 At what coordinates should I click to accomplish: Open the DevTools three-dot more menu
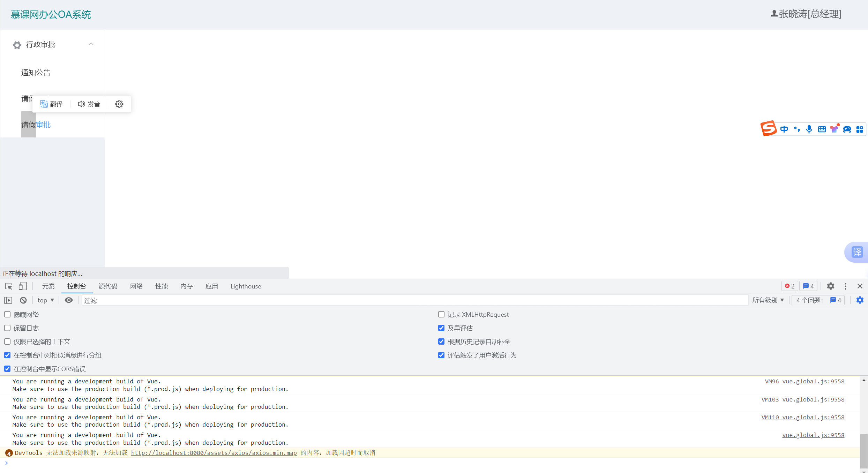pos(845,286)
